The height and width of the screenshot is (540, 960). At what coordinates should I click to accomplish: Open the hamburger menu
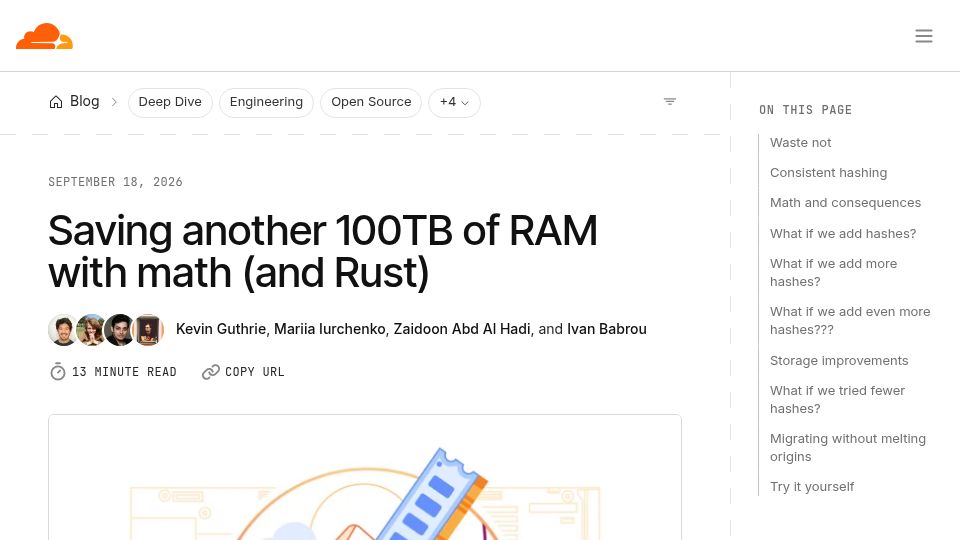[x=924, y=36]
